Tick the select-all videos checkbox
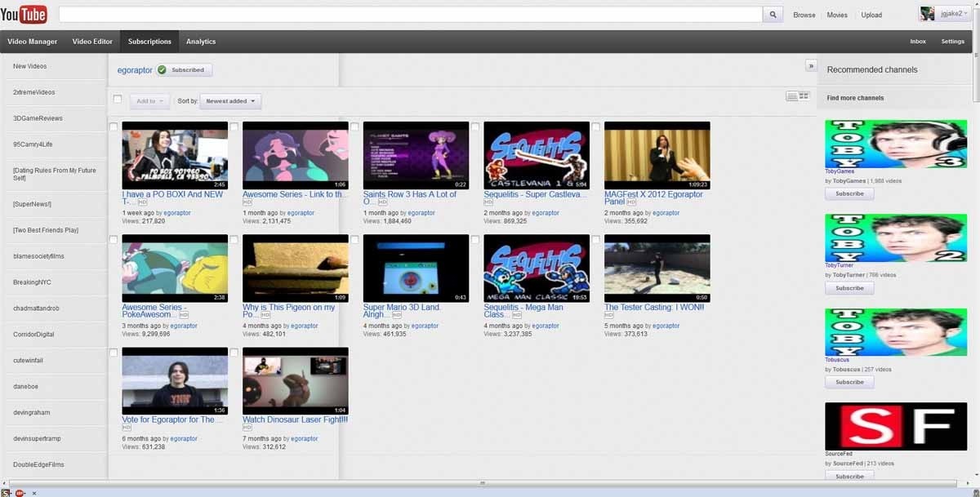This screenshot has height=497, width=980. pos(118,100)
